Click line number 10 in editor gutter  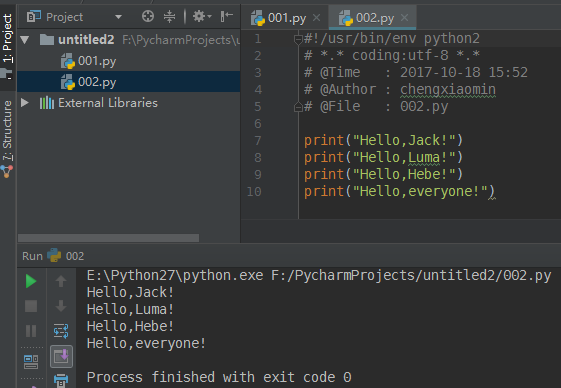tap(254, 192)
